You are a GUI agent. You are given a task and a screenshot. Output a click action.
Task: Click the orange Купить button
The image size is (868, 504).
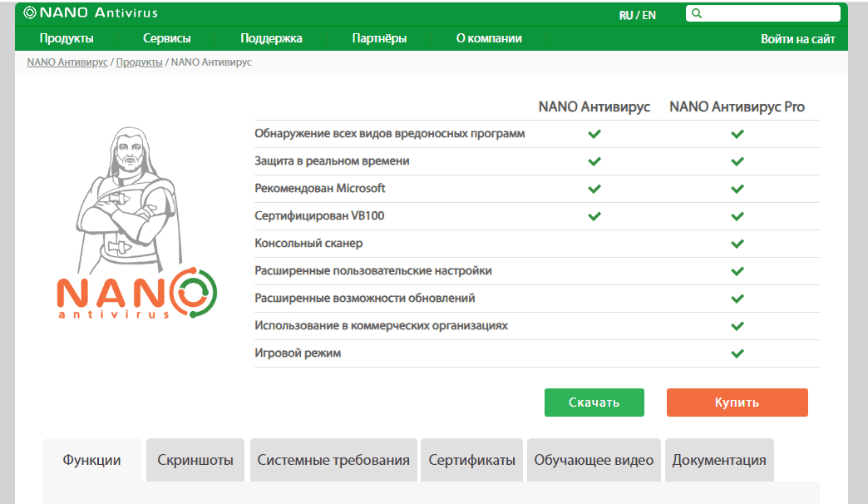point(737,402)
